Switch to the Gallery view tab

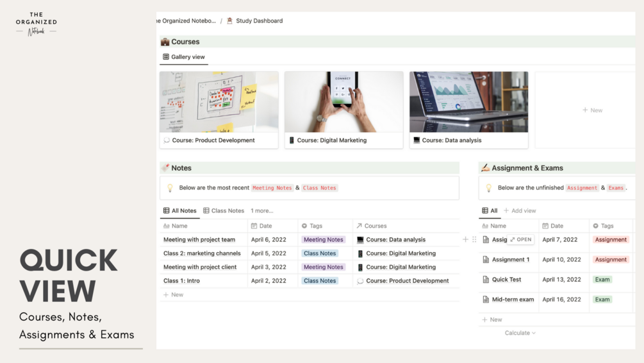[x=184, y=56]
